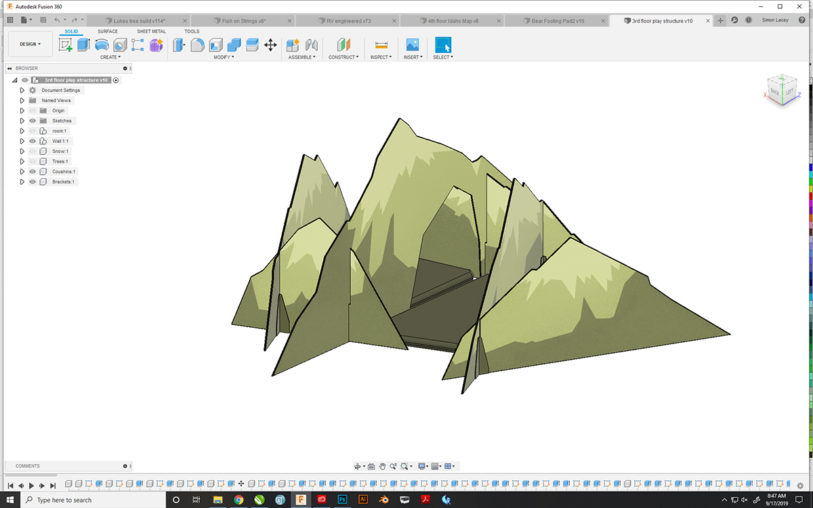
Task: Click the Offset Plane construct icon
Action: pyautogui.click(x=343, y=45)
